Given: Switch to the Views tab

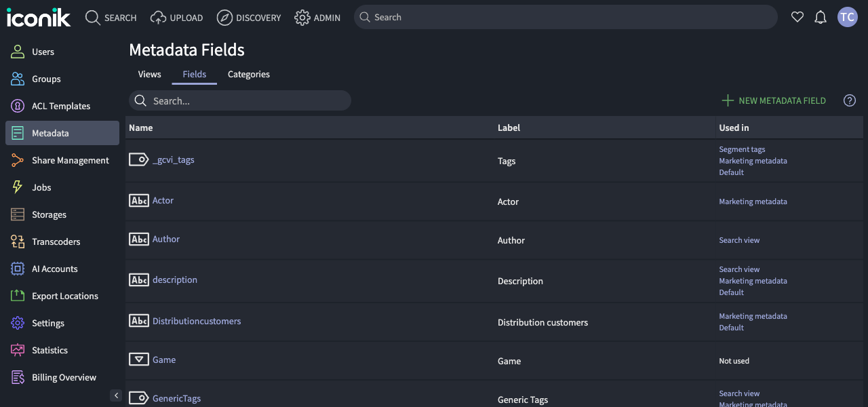Looking at the screenshot, I should [149, 74].
